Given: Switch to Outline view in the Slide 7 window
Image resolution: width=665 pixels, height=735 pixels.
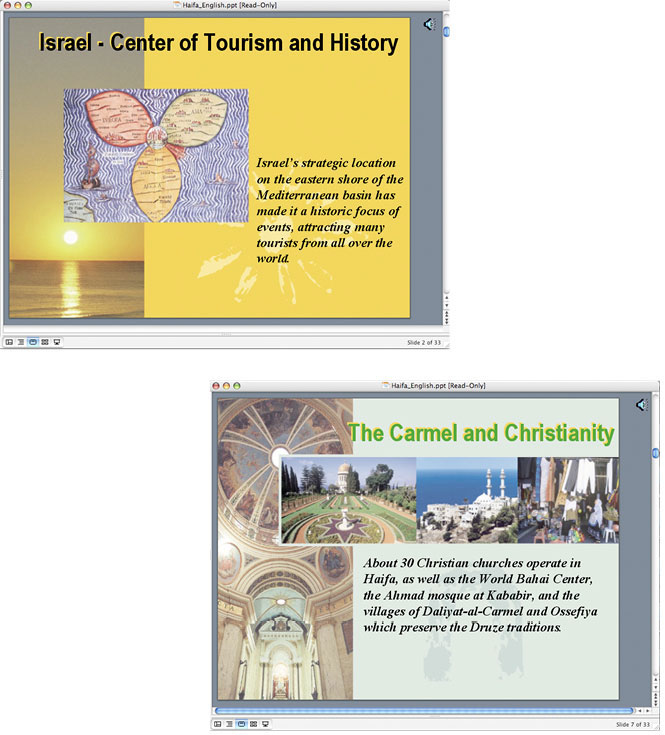Looking at the screenshot, I should click(x=230, y=723).
